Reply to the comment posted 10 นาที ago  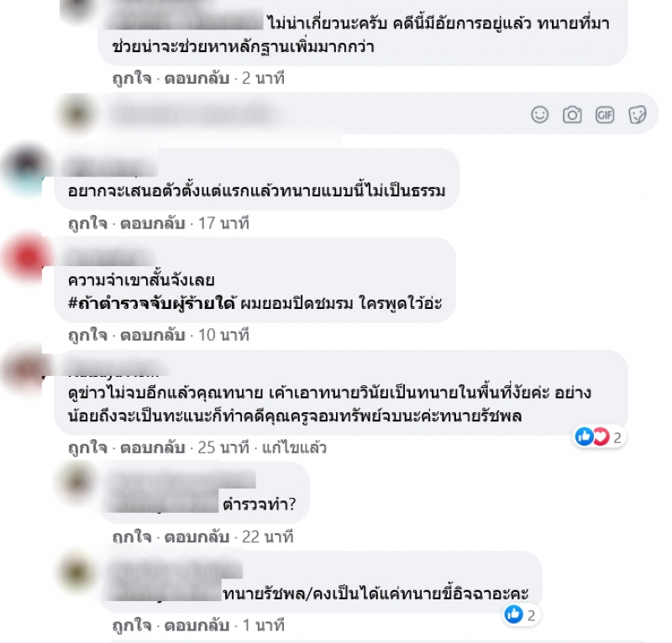(x=153, y=335)
